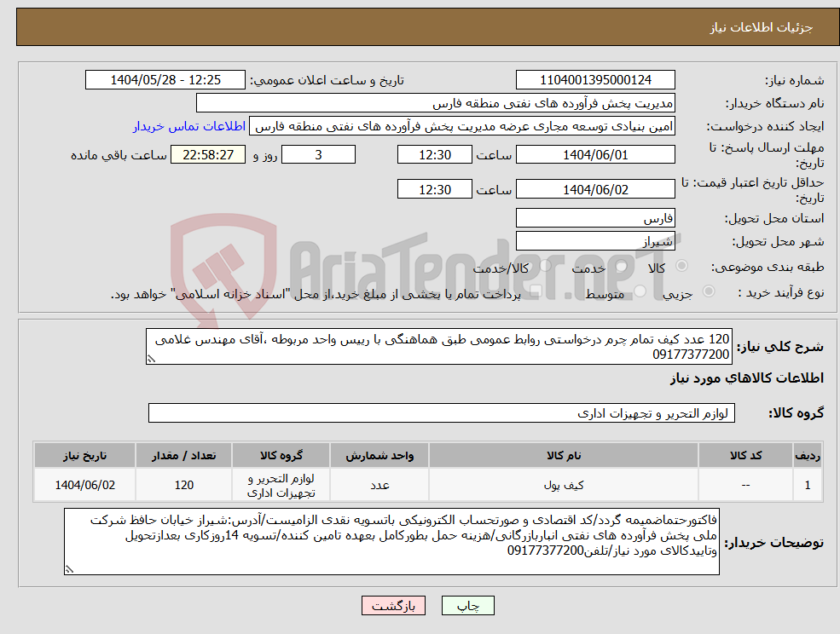
Task: Select the جزیی purchase process option
Action: pos(708,291)
